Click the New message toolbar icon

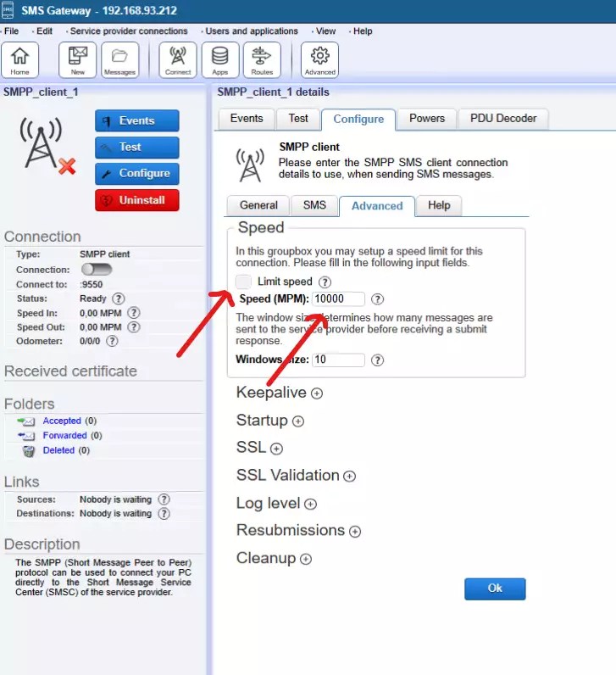coord(77,60)
